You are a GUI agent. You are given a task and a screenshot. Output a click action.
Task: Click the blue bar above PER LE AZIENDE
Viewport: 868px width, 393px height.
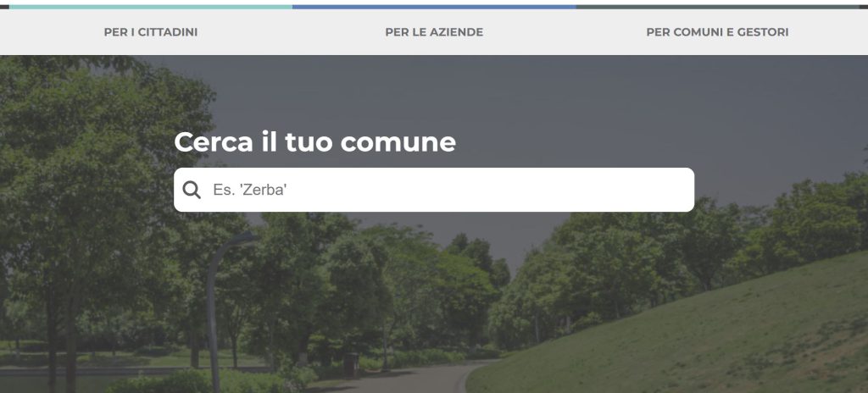click(434, 7)
